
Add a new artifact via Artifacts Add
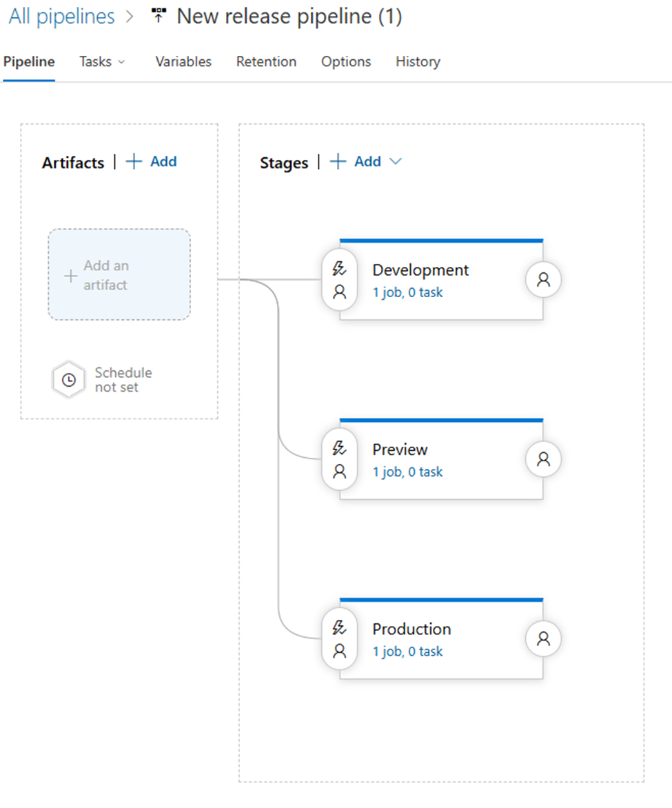152,161
